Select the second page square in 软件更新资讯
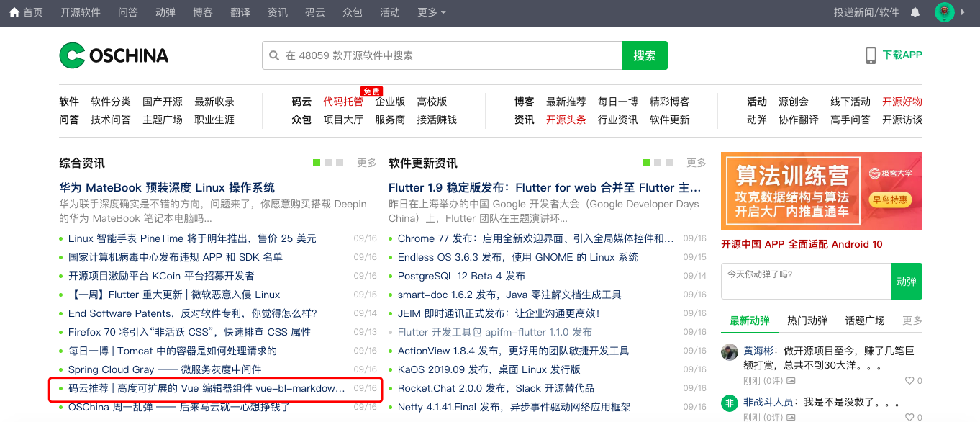Viewport: 980px width, 422px height. 658,163
